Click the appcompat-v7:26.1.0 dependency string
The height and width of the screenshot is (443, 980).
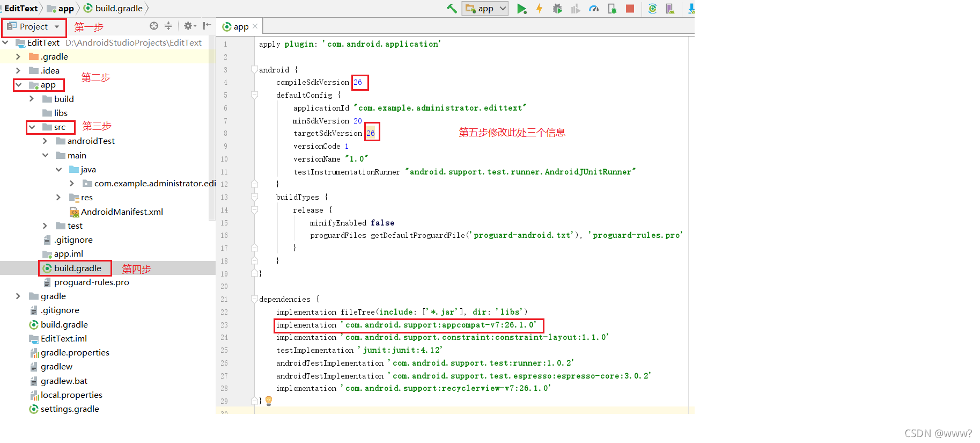point(438,325)
